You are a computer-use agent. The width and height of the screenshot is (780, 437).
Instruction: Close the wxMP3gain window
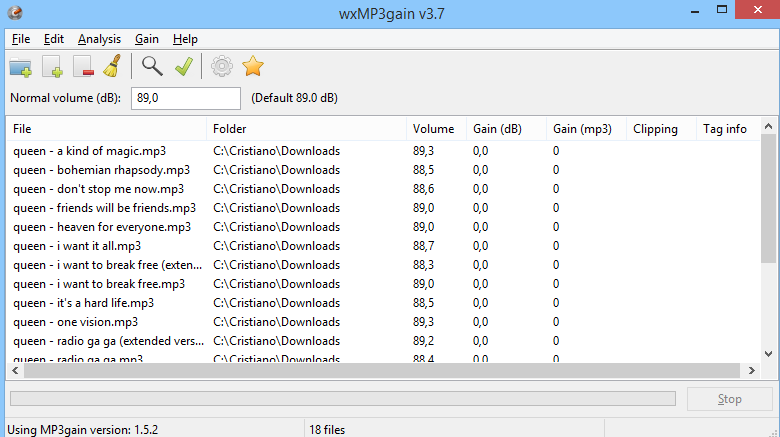point(757,10)
